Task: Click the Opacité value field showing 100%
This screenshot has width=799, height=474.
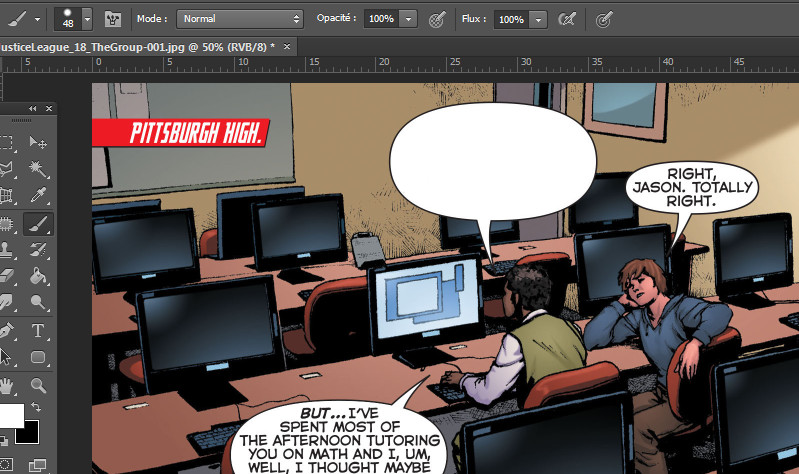Action: pos(381,19)
